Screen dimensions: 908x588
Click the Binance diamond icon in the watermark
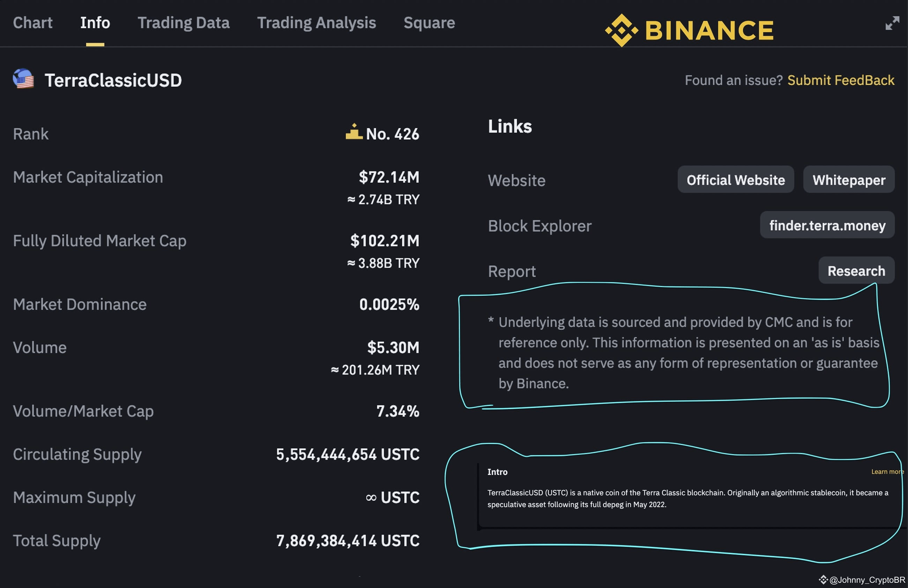(x=823, y=579)
